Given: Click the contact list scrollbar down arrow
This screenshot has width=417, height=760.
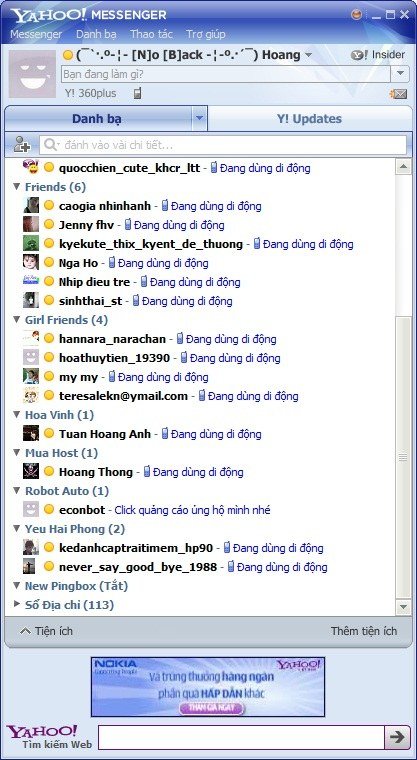Looking at the screenshot, I should click(403, 606).
